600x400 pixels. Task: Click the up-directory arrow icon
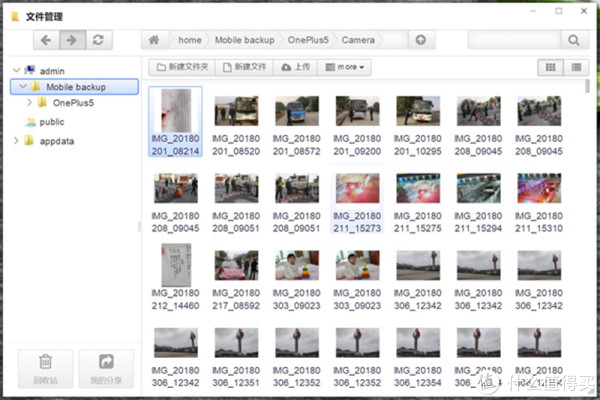coord(421,40)
